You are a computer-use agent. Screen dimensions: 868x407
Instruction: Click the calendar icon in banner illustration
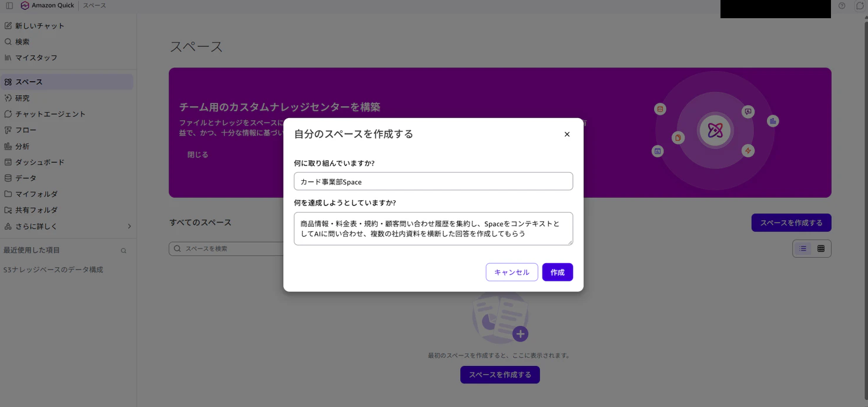coord(658,152)
